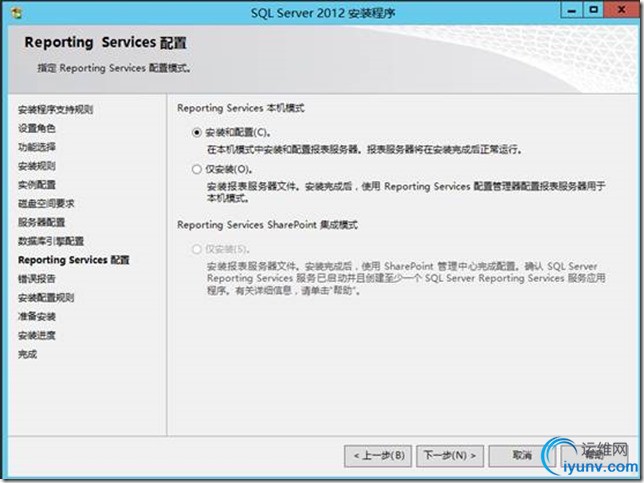This screenshot has height=483, width=644.
Task: Open the 功能选择 step in the sidebar
Action: tap(37, 147)
